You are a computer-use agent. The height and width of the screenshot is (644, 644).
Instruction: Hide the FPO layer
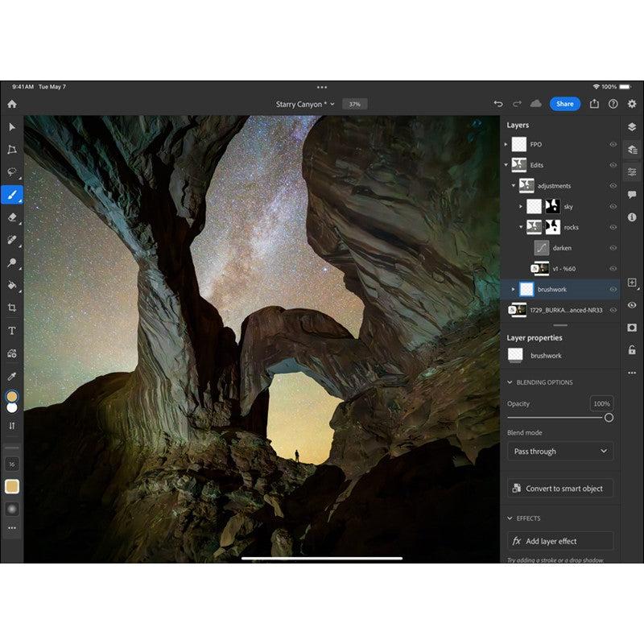[x=613, y=145]
